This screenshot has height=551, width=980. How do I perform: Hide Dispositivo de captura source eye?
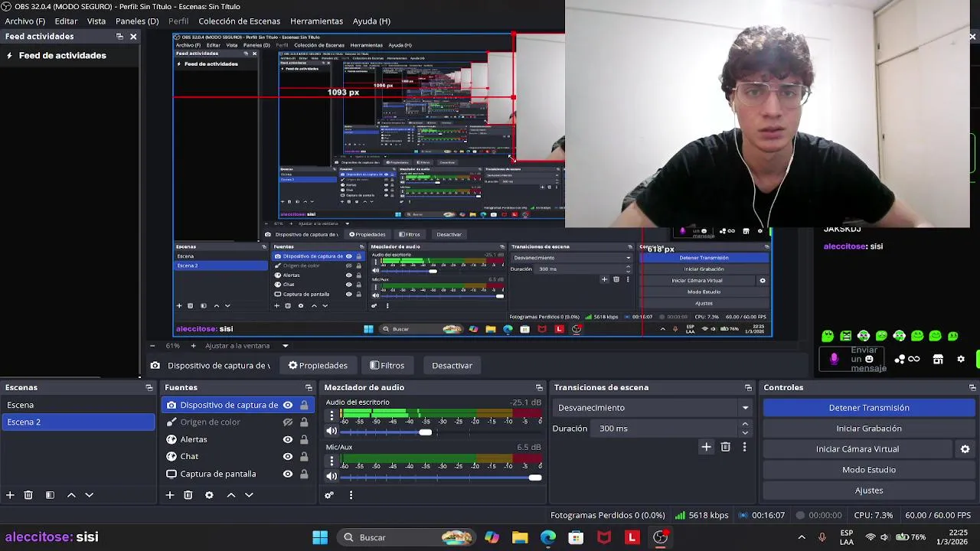(288, 405)
